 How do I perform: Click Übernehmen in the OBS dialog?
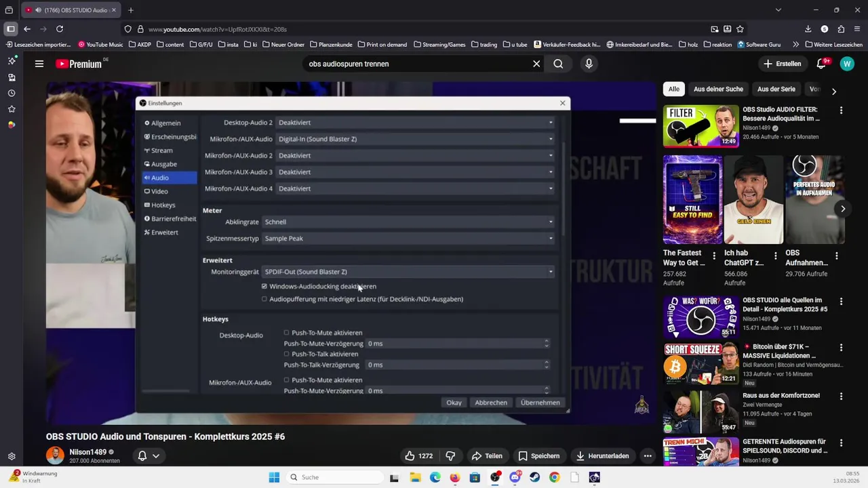point(540,403)
